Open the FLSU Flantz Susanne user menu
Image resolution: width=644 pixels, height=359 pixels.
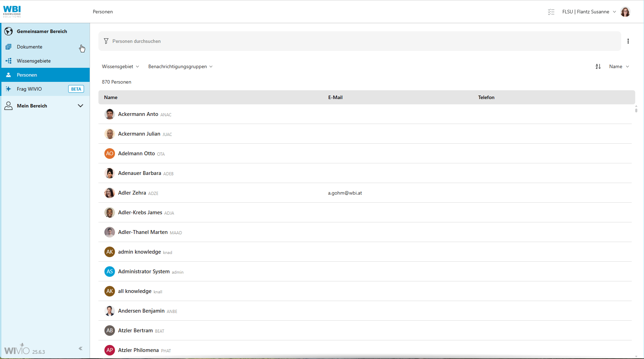[589, 12]
